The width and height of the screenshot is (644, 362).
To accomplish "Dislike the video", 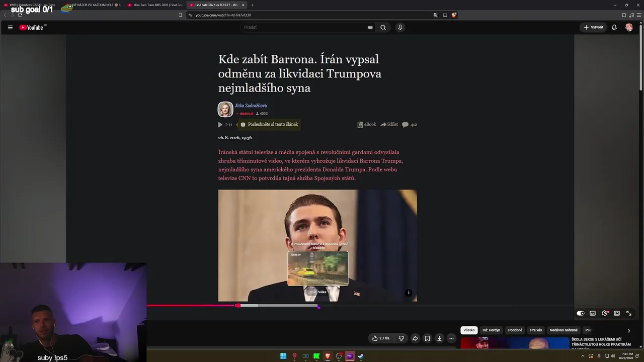I will [x=401, y=338].
